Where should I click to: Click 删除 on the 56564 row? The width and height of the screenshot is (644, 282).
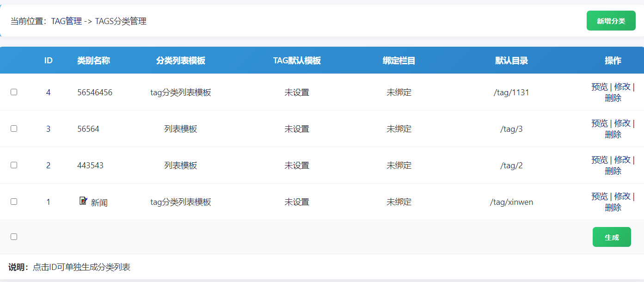613,134
